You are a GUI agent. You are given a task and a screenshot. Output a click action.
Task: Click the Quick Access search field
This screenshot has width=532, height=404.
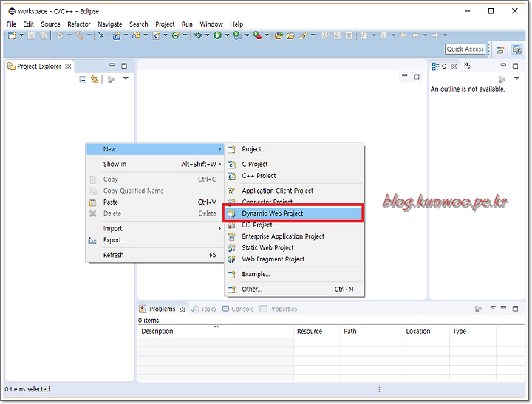coord(465,49)
